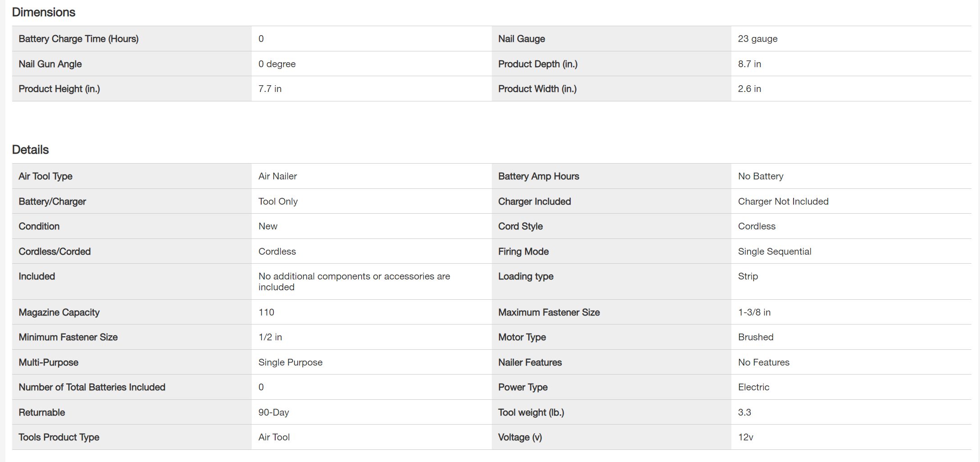Click the Charger Not Included value
The height and width of the screenshot is (462, 980).
(783, 201)
